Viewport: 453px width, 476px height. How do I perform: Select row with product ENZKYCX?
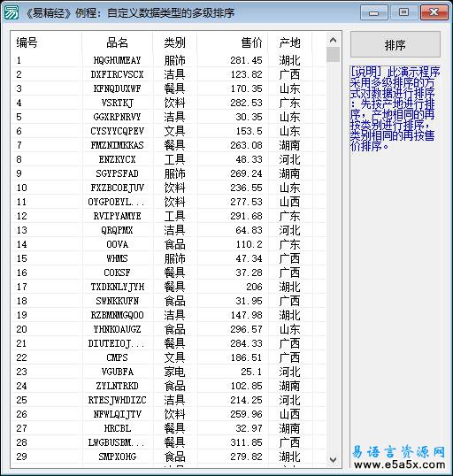(x=169, y=159)
